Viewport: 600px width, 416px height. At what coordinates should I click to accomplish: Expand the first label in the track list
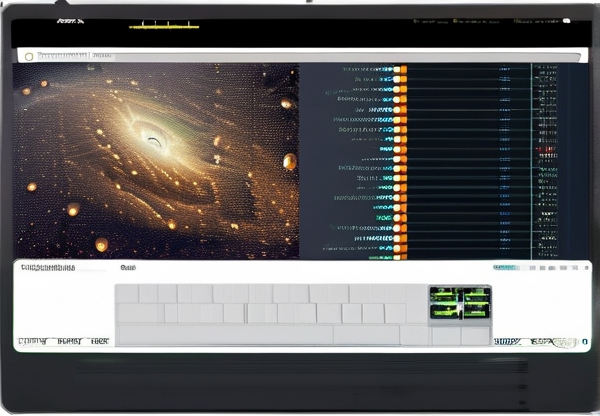click(366, 69)
